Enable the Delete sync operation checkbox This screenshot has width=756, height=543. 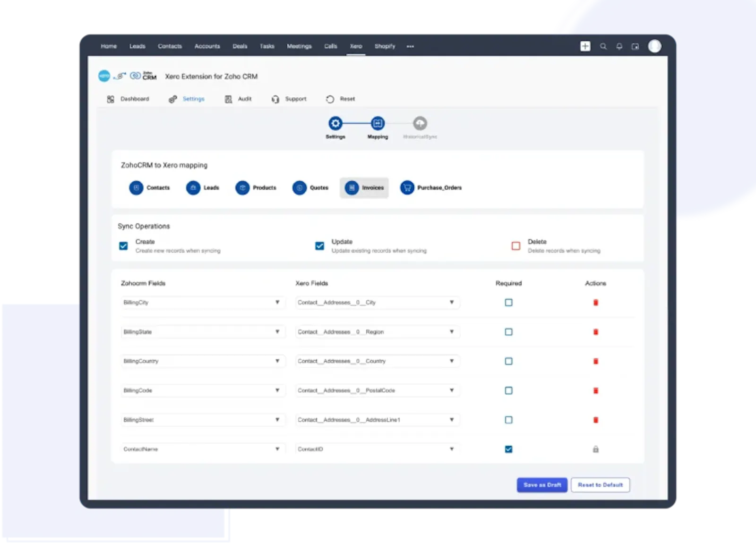516,246
